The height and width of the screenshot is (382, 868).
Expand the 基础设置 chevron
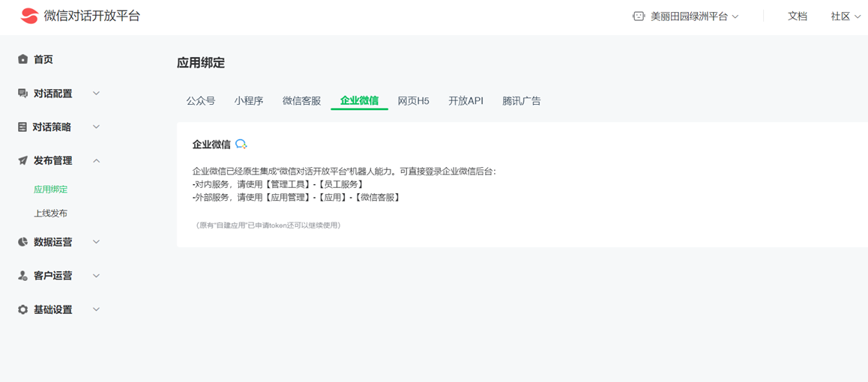[x=96, y=309]
